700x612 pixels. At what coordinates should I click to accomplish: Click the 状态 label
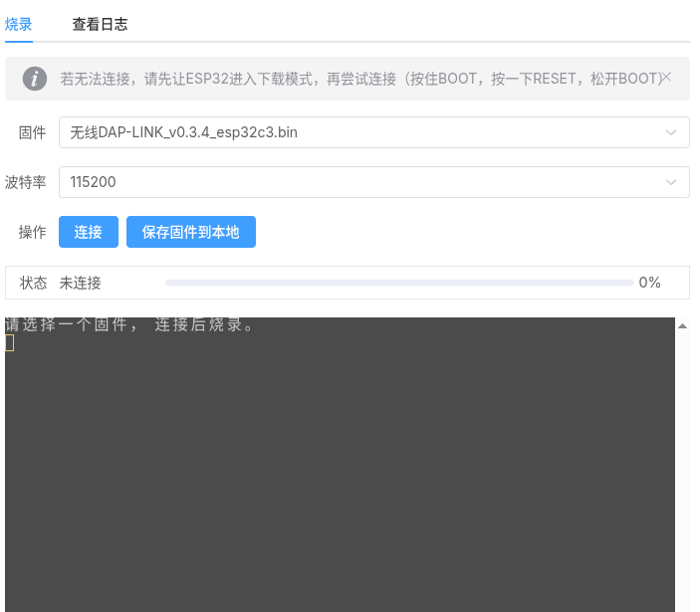[33, 283]
